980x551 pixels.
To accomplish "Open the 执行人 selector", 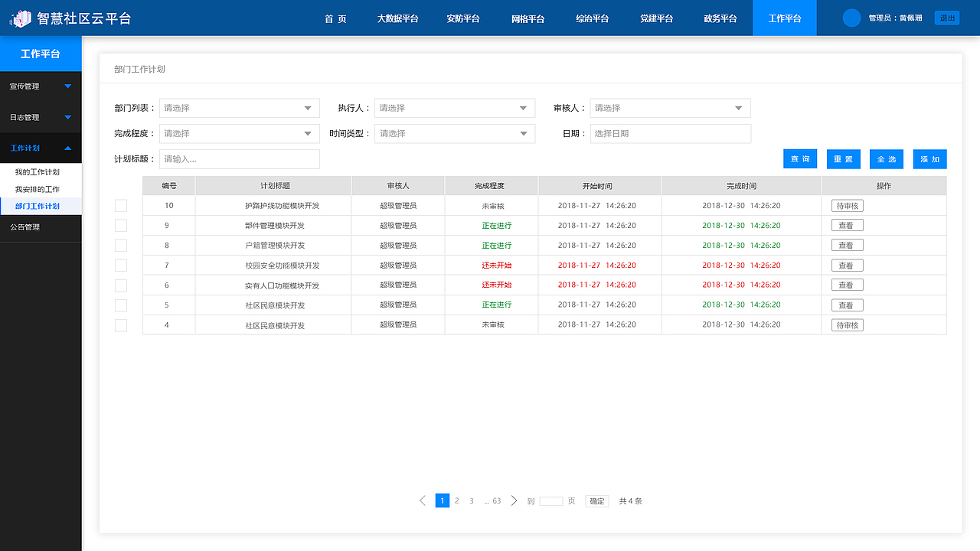I will point(454,108).
